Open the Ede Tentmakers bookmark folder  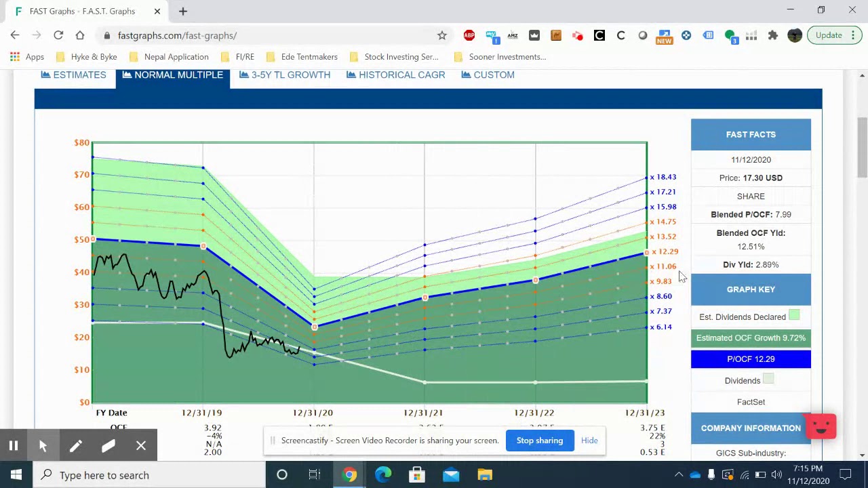[302, 57]
